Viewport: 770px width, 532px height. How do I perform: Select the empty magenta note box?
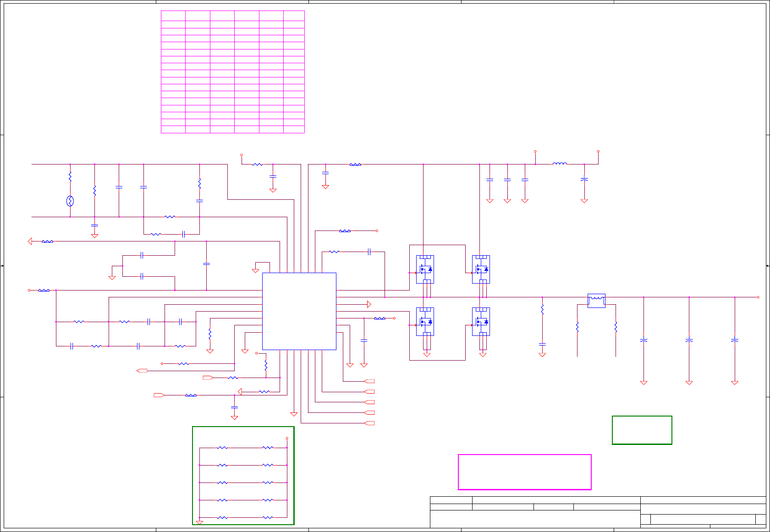(525, 472)
